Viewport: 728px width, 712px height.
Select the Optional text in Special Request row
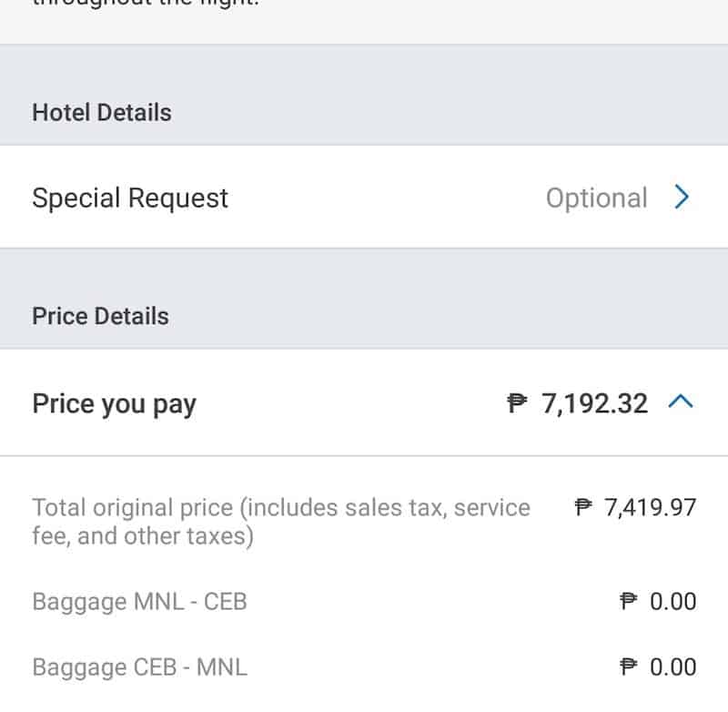pyautogui.click(x=596, y=198)
